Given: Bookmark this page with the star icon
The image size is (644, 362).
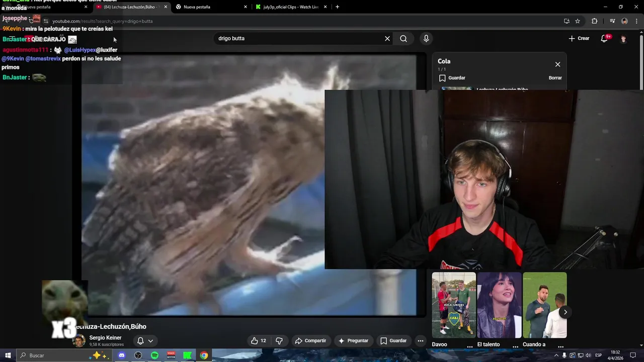Looking at the screenshot, I should (578, 21).
